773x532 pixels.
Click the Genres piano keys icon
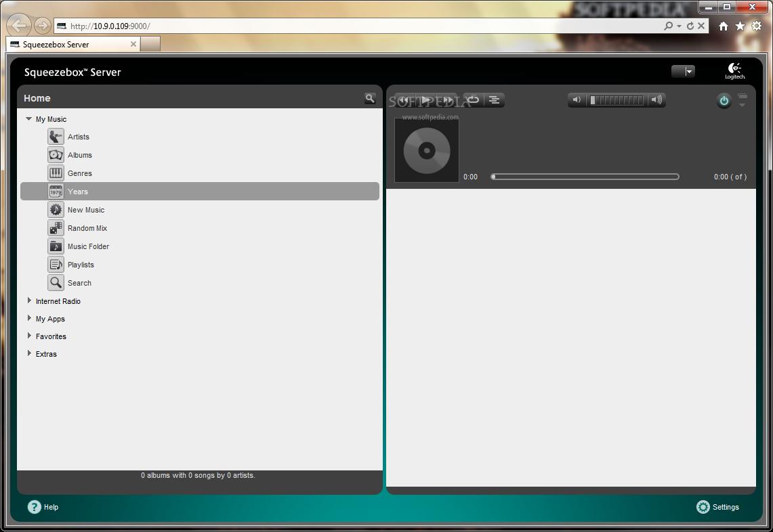[x=56, y=173]
